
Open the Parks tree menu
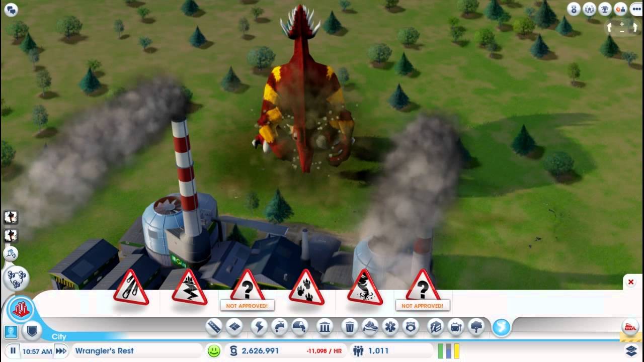(476, 327)
